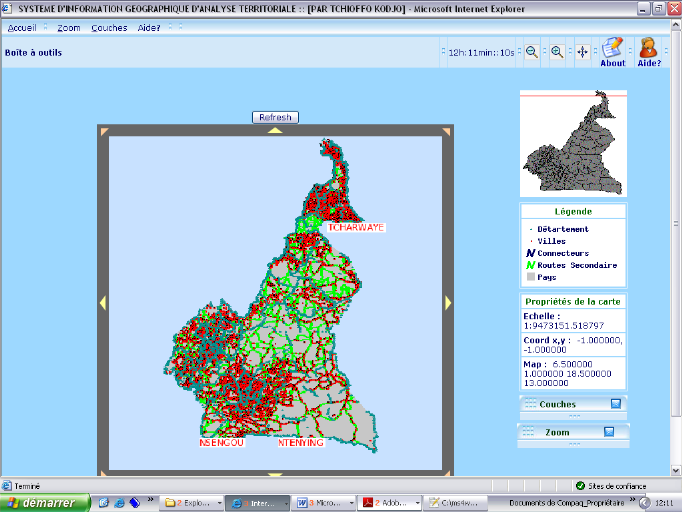Image resolution: width=682 pixels, height=512 pixels.
Task: Pan map west with left arrow
Action: (x=102, y=303)
